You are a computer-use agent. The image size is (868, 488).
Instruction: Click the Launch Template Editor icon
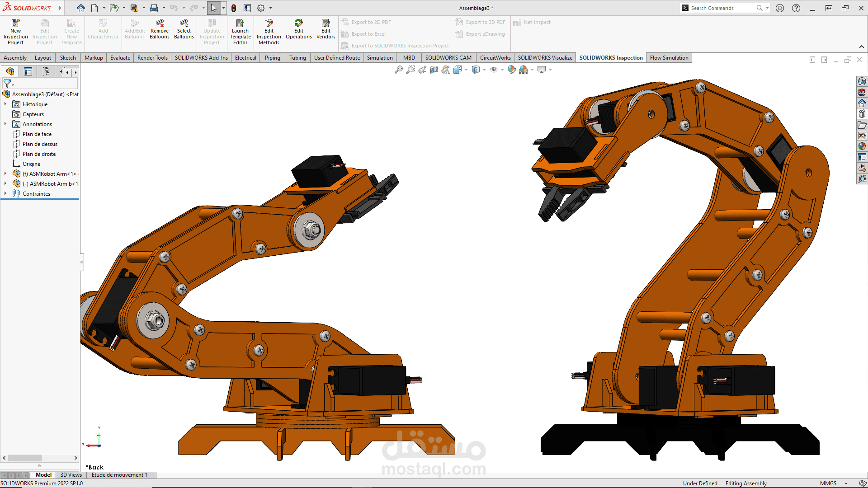pyautogui.click(x=240, y=32)
